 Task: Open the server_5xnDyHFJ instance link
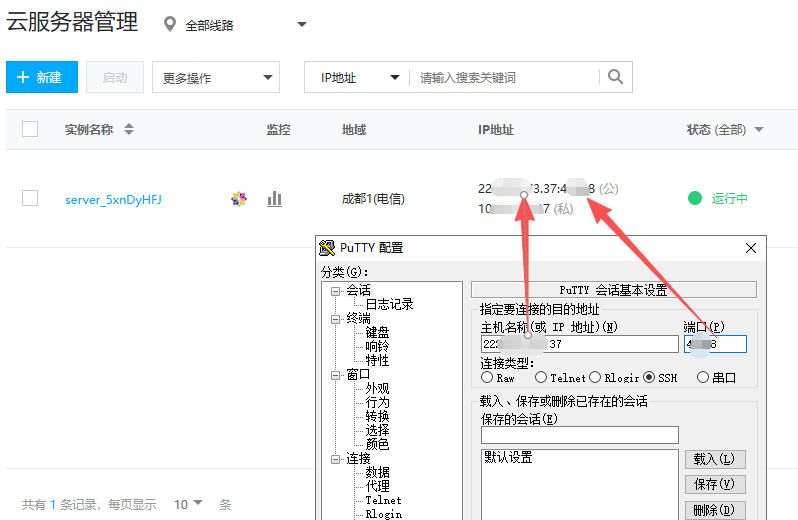coord(113,199)
